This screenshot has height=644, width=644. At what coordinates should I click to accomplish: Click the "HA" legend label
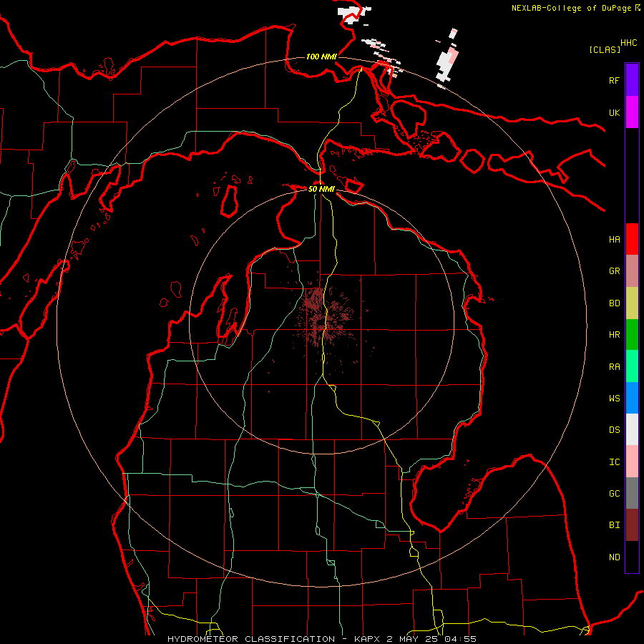pyautogui.click(x=615, y=240)
